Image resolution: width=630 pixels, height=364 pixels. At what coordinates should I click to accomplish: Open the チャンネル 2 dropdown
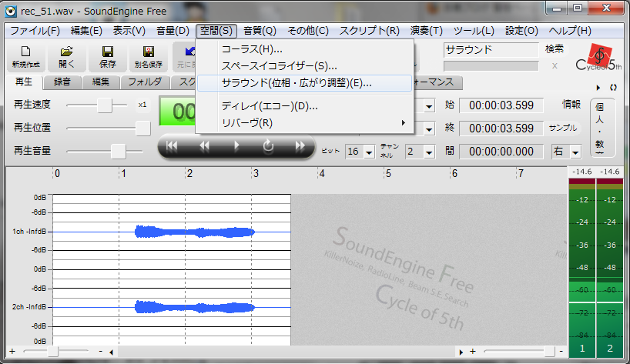click(x=430, y=152)
